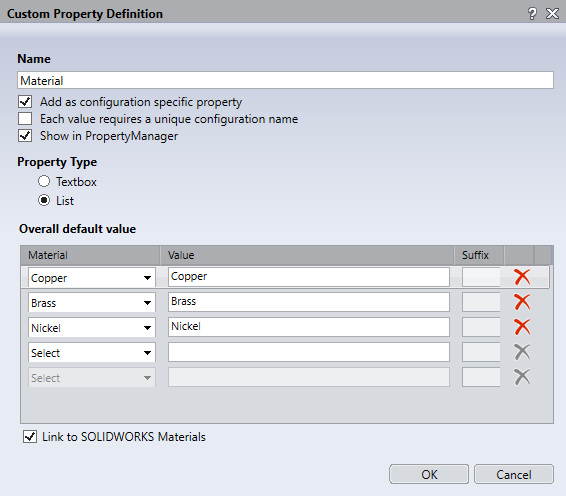The width and height of the screenshot is (566, 496).
Task: Click the OK button
Action: 429,474
